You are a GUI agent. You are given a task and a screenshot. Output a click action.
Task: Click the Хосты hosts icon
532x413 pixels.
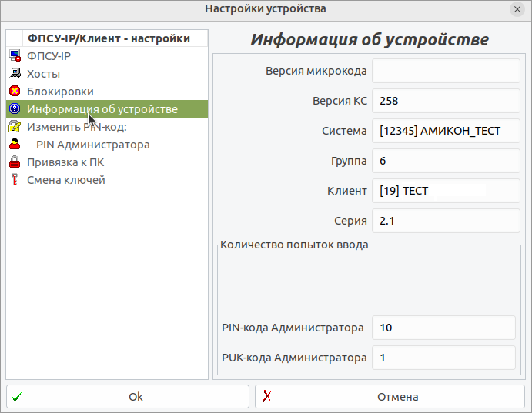tap(15, 74)
